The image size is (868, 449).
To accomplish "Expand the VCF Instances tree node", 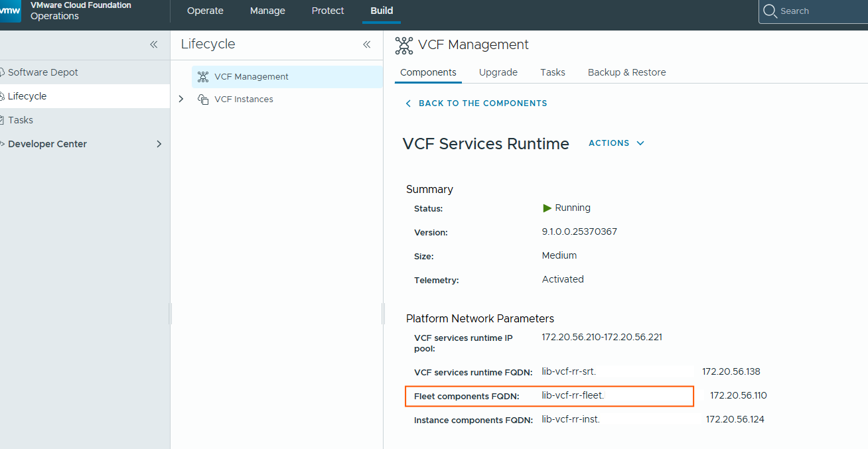I will tap(181, 99).
